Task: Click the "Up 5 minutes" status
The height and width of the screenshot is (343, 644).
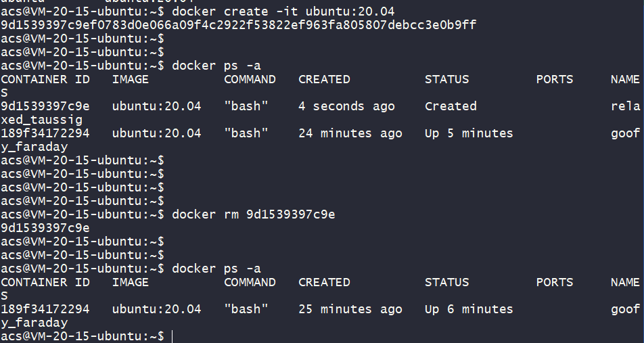Action: [469, 133]
